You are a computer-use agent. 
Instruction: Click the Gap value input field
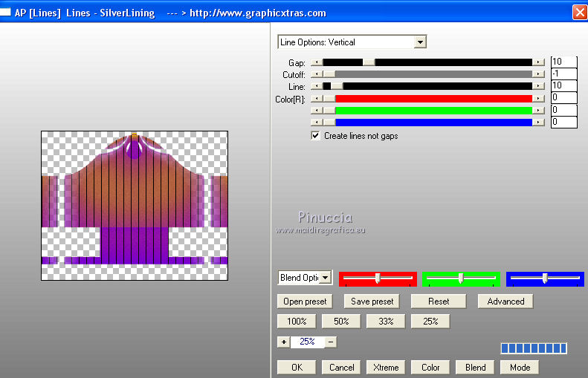click(563, 62)
